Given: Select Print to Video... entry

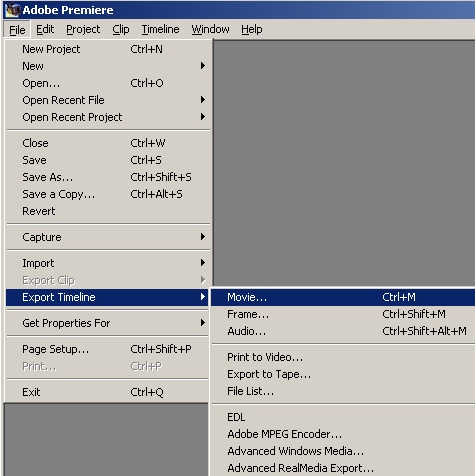Looking at the screenshot, I should (343, 357).
